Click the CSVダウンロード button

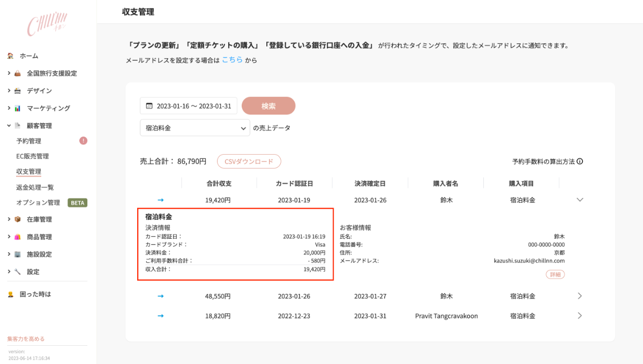point(249,161)
